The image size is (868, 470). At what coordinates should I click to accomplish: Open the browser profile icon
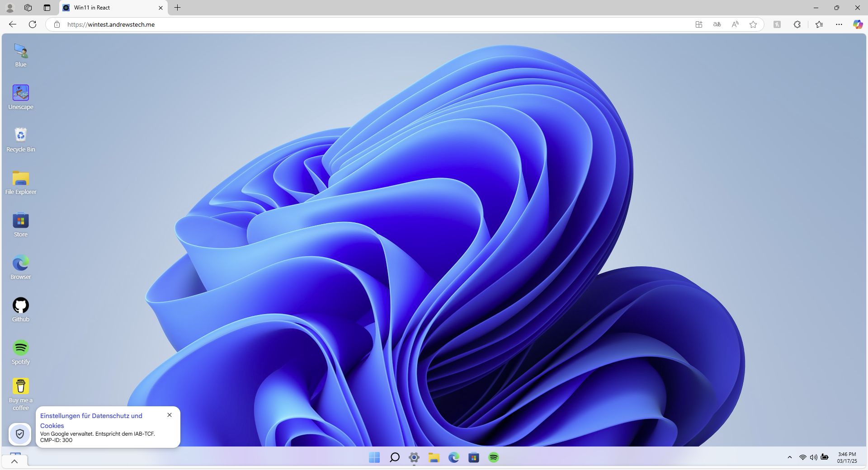9,8
